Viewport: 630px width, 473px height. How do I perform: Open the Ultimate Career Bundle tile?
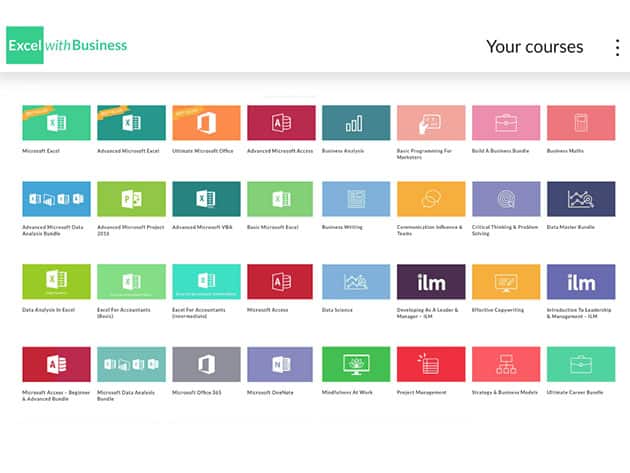point(581,364)
